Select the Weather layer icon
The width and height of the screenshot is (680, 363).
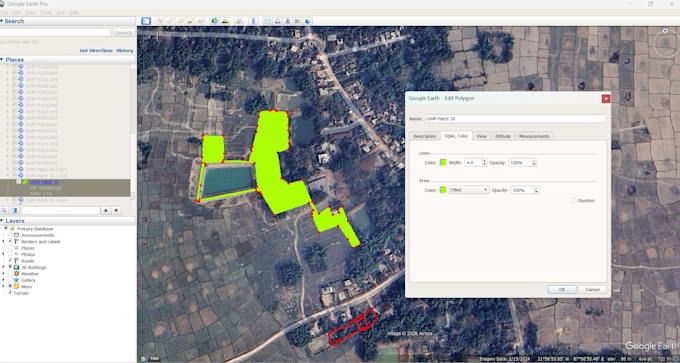[16, 274]
